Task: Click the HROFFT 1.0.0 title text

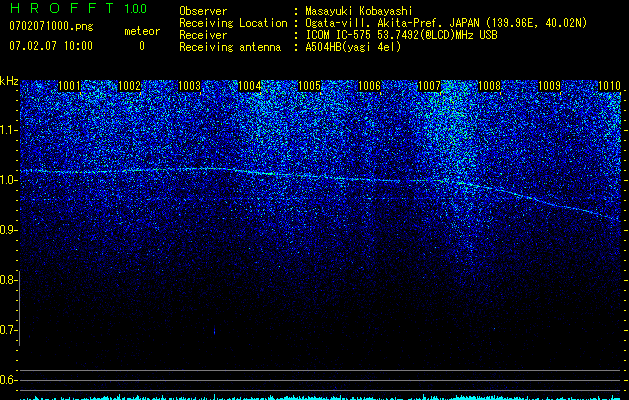Action: coord(78,8)
